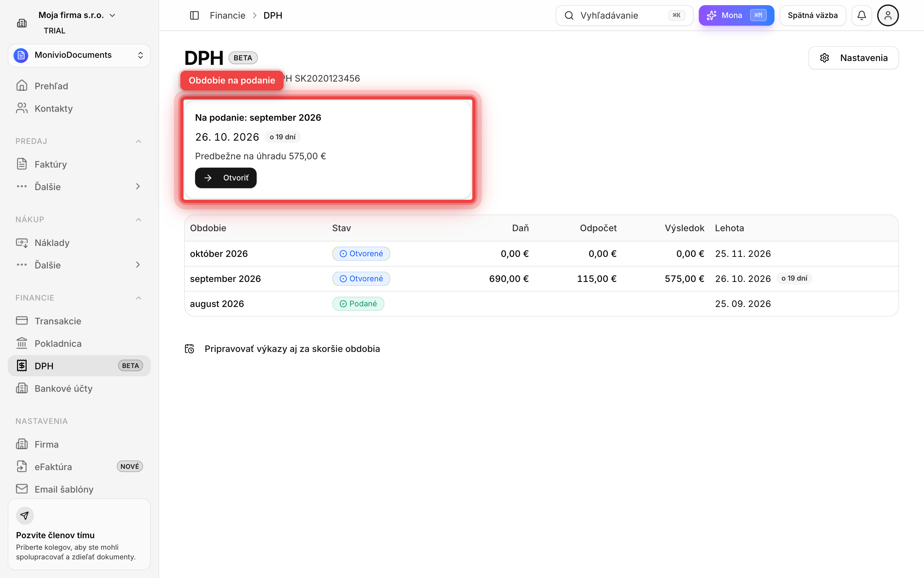
Task: Click the Firma building icon
Action: (22, 444)
